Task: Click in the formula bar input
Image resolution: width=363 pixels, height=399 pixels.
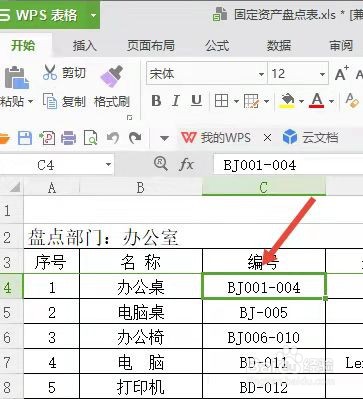Action: 288,165
